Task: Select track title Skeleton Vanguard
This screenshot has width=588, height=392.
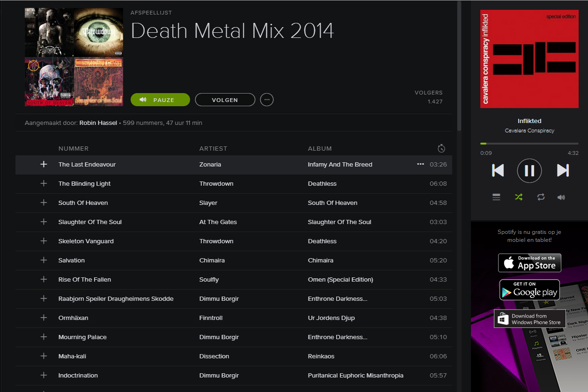Action: pyautogui.click(x=86, y=241)
